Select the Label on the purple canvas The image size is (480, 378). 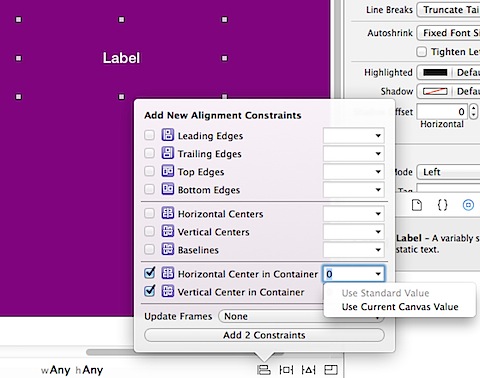tap(121, 58)
